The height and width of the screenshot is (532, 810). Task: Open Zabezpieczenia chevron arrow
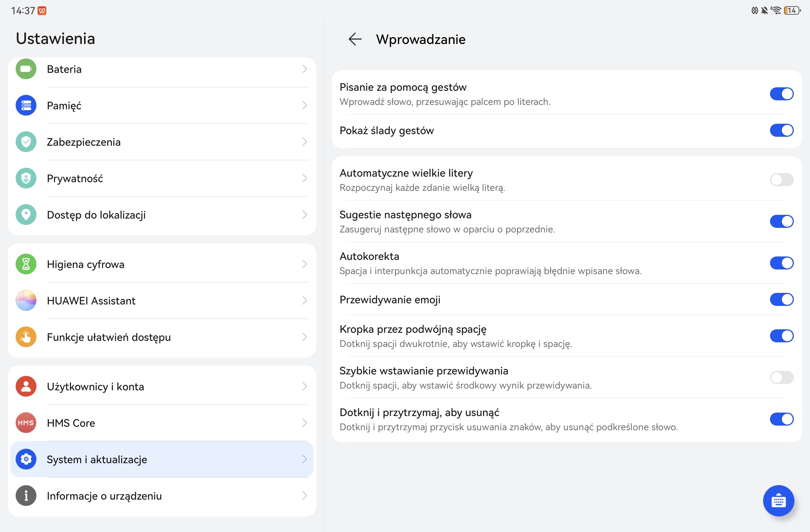tap(305, 142)
